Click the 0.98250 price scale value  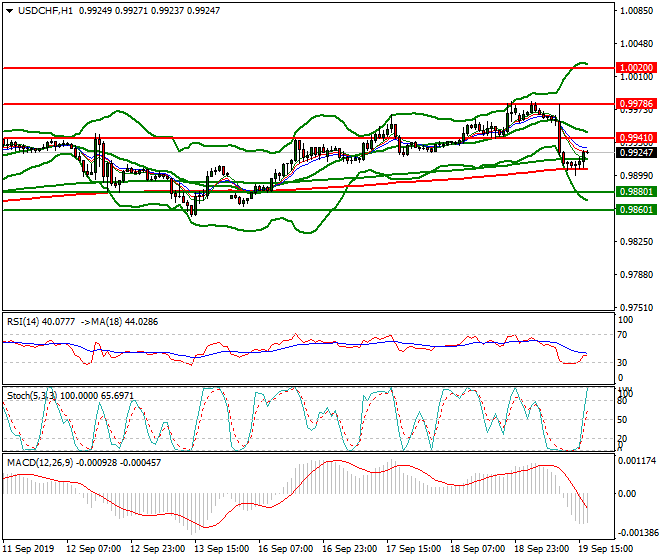point(636,242)
